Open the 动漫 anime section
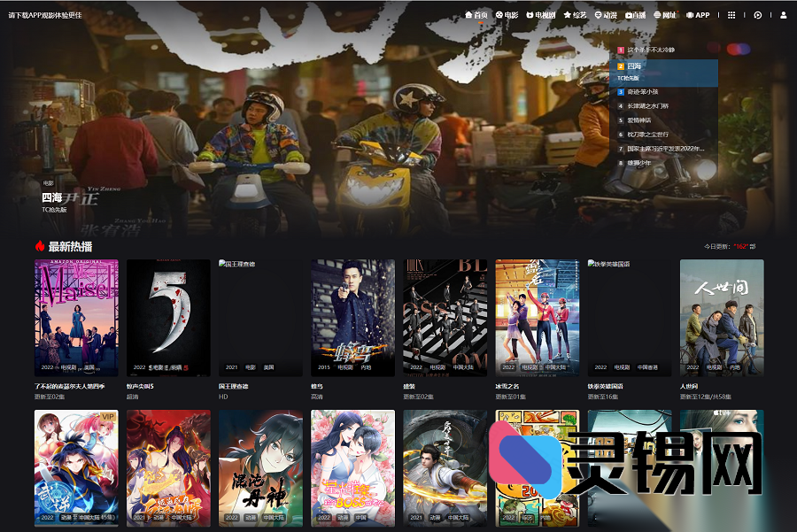 pyautogui.click(x=606, y=15)
